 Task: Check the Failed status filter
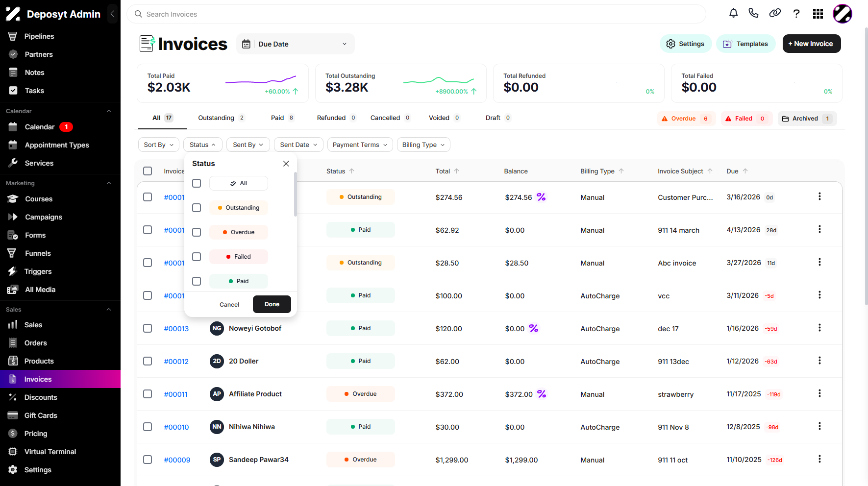[197, 257]
